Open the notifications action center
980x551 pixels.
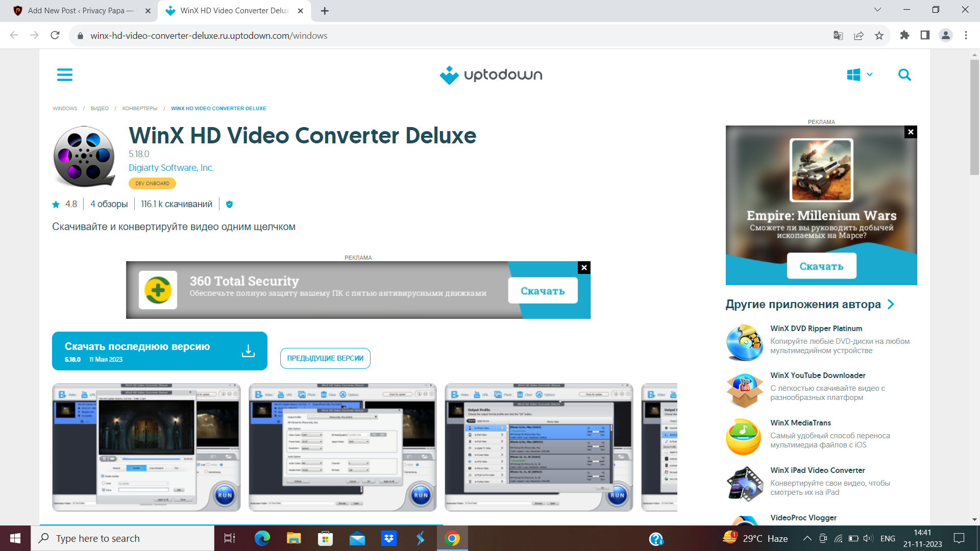pyautogui.click(x=959, y=538)
